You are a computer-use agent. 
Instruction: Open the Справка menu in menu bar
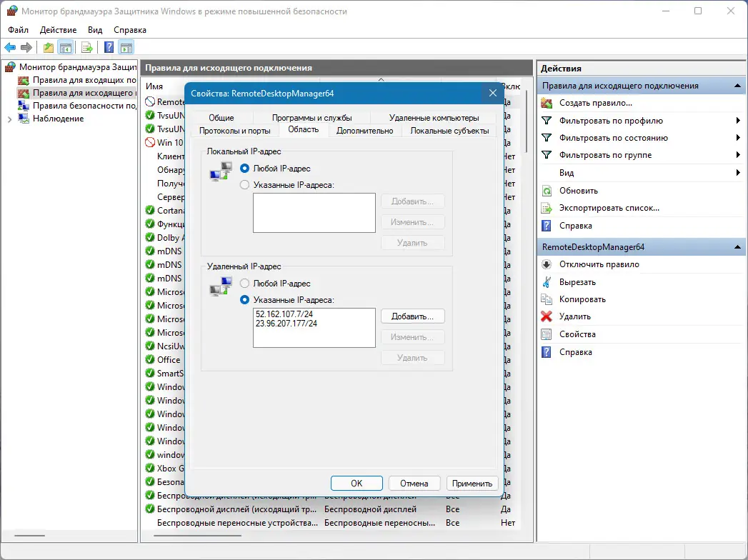130,29
